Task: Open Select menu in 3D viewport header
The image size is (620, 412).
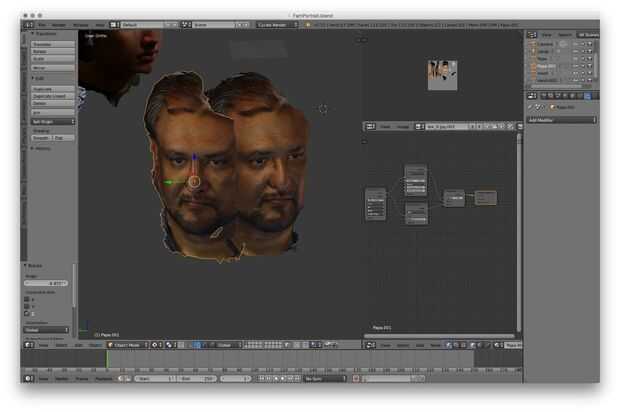Action: (x=61, y=345)
